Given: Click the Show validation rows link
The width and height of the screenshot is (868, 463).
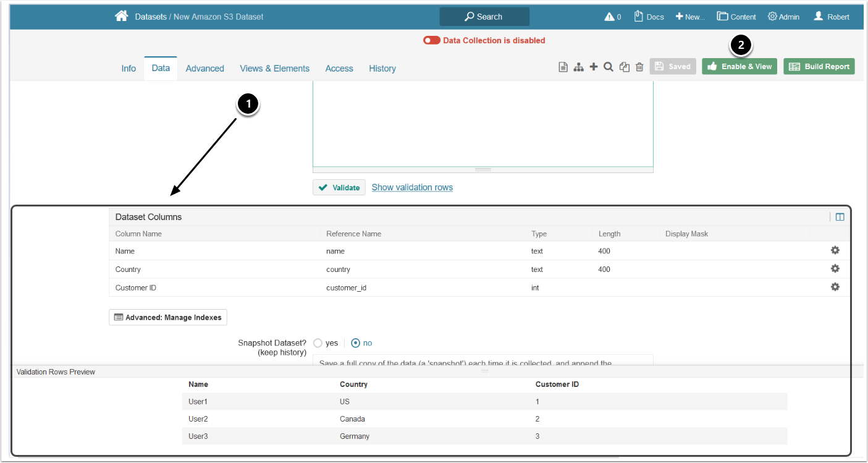Looking at the screenshot, I should click(x=412, y=187).
